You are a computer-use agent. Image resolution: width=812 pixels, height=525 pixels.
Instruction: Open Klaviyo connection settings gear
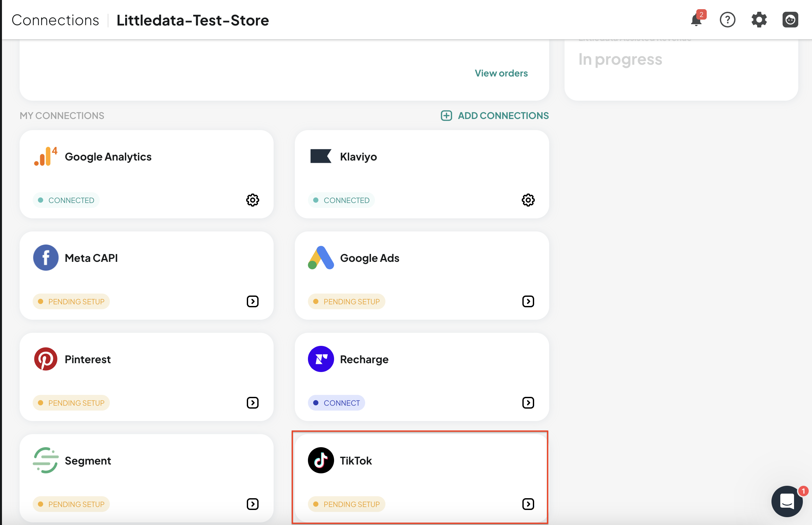click(528, 200)
